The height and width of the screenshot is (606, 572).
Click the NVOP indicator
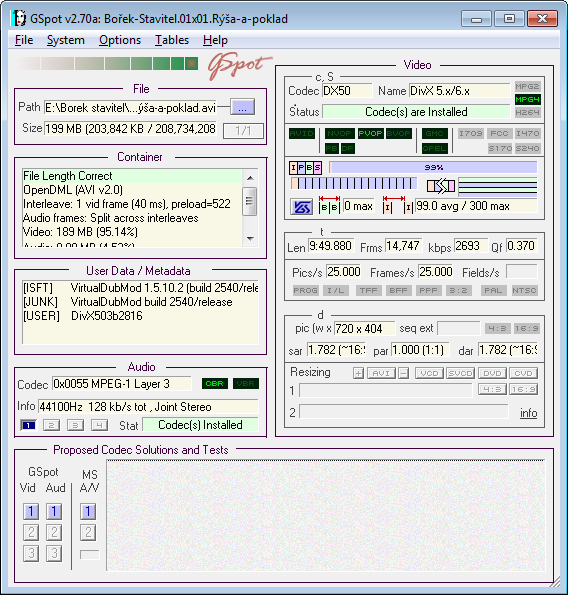(x=339, y=134)
